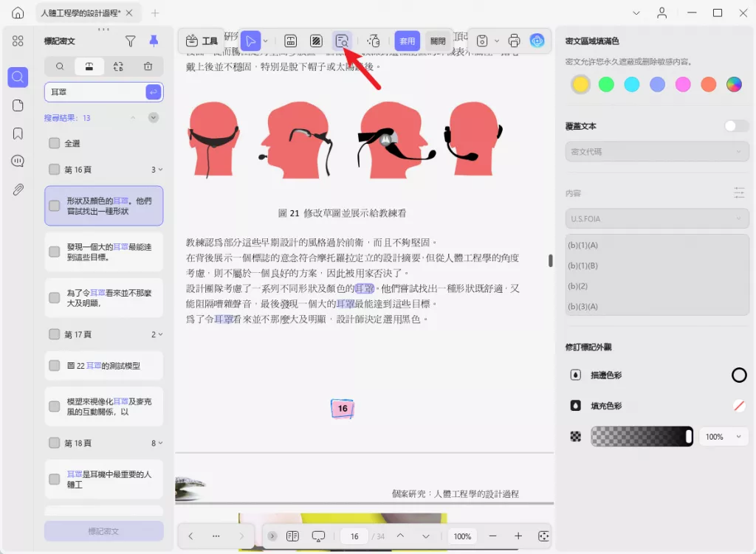Click the filter funnel icon

130,41
